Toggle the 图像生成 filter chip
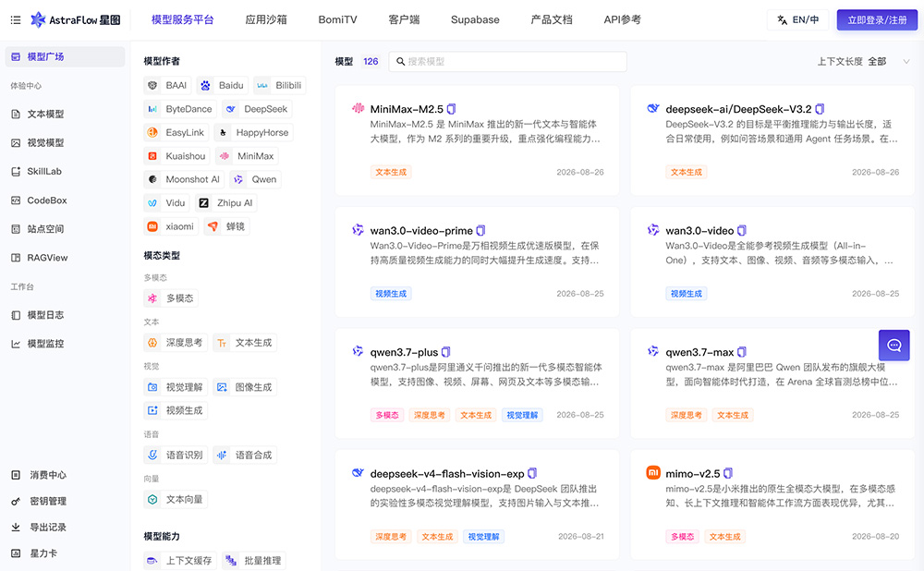Image resolution: width=924 pixels, height=571 pixels. (245, 387)
